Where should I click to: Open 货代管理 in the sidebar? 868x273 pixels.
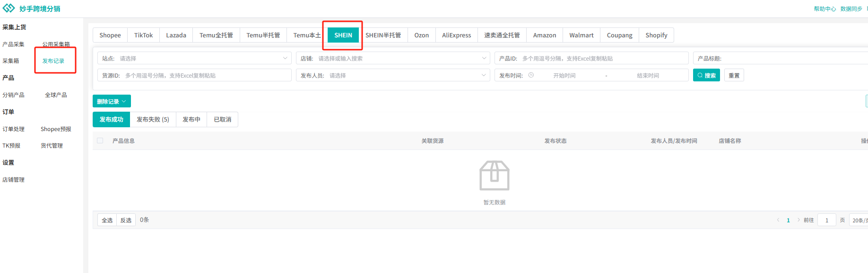tap(52, 145)
